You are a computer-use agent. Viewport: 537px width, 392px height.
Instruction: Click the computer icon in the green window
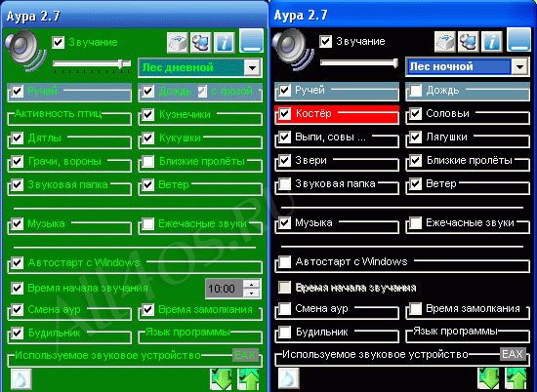tap(201, 43)
